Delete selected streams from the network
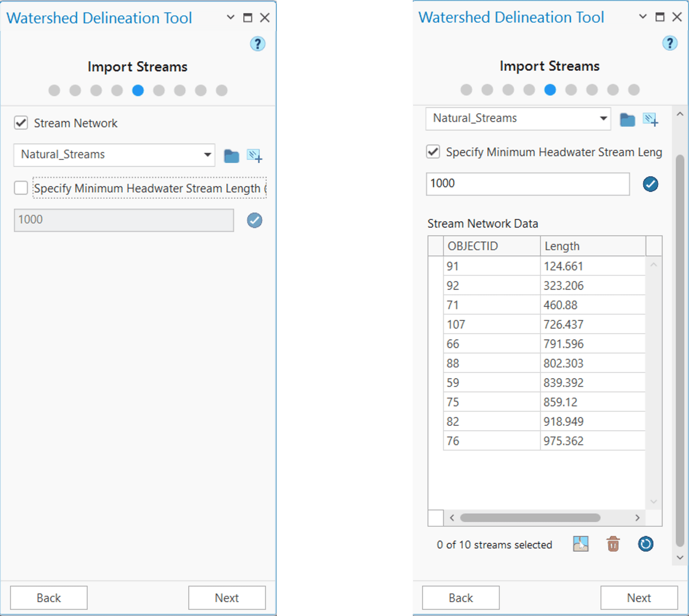The width and height of the screenshot is (689, 616). tap(612, 544)
